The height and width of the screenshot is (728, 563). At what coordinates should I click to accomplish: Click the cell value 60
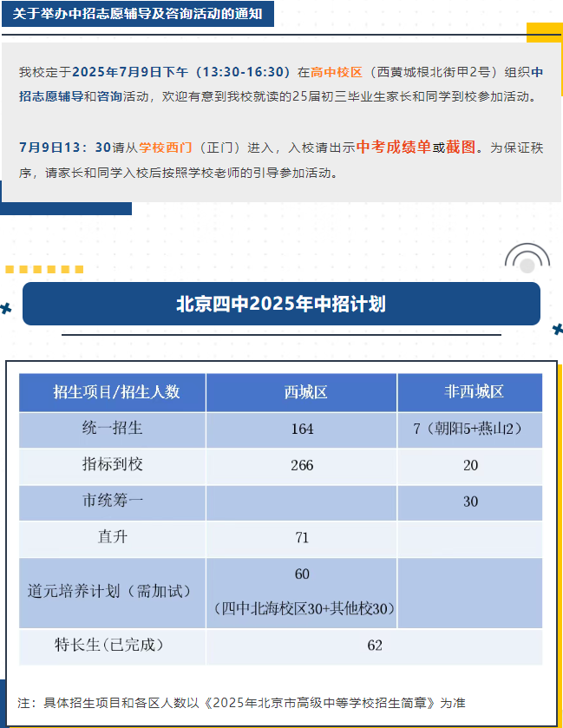pos(302,574)
